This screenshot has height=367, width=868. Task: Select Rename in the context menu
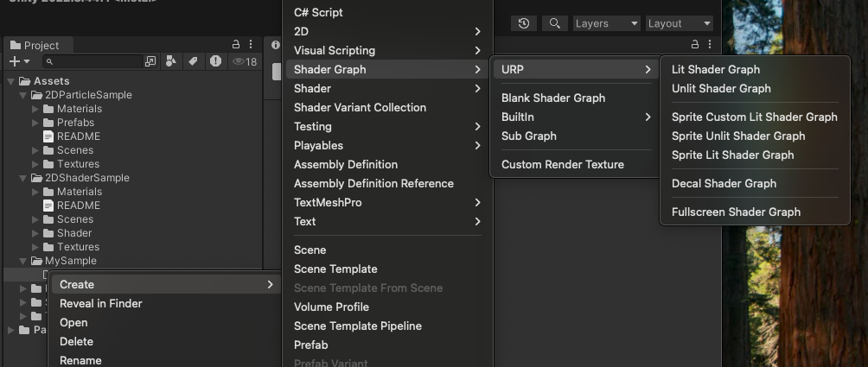click(x=80, y=360)
